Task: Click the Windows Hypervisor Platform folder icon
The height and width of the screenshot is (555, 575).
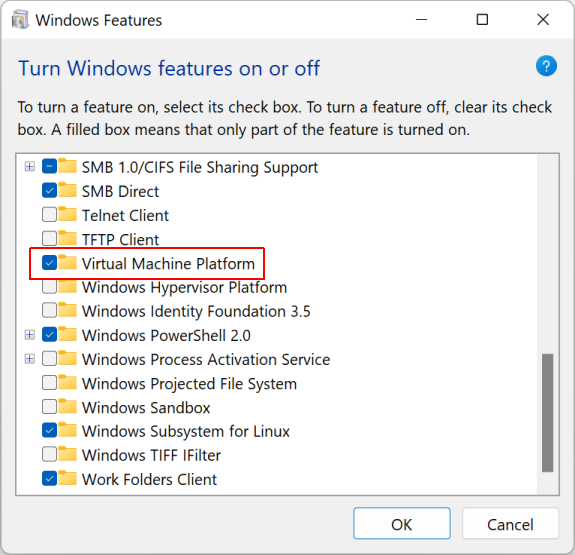Action: [67, 286]
